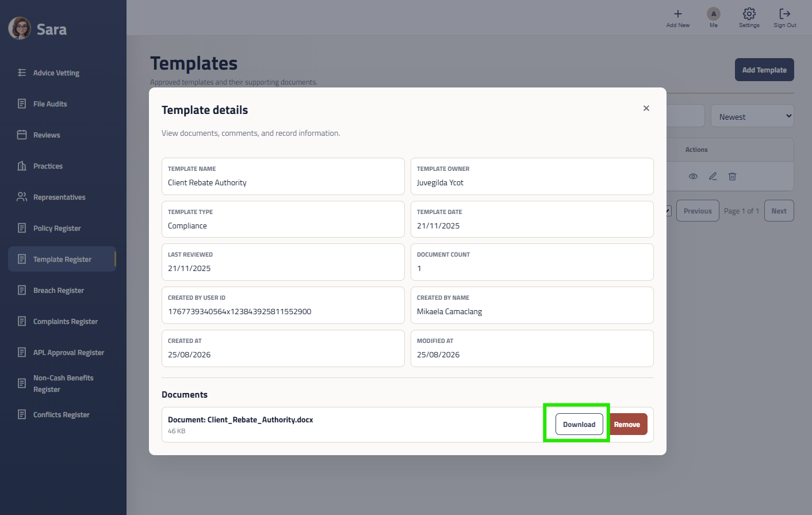The width and height of the screenshot is (812, 515).
Task: Expand the Newest sort dropdown
Action: 752,116
